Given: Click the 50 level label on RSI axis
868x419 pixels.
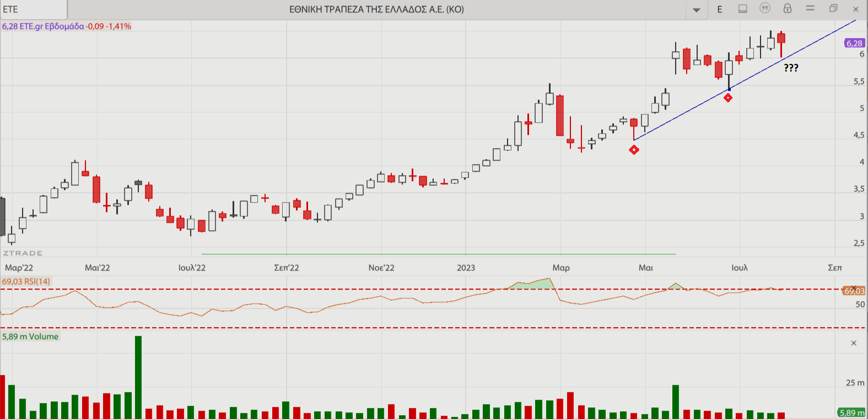Looking at the screenshot, I should 860,304.
